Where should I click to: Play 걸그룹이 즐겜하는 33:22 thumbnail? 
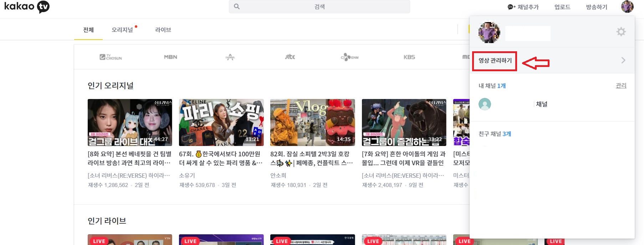click(x=404, y=123)
